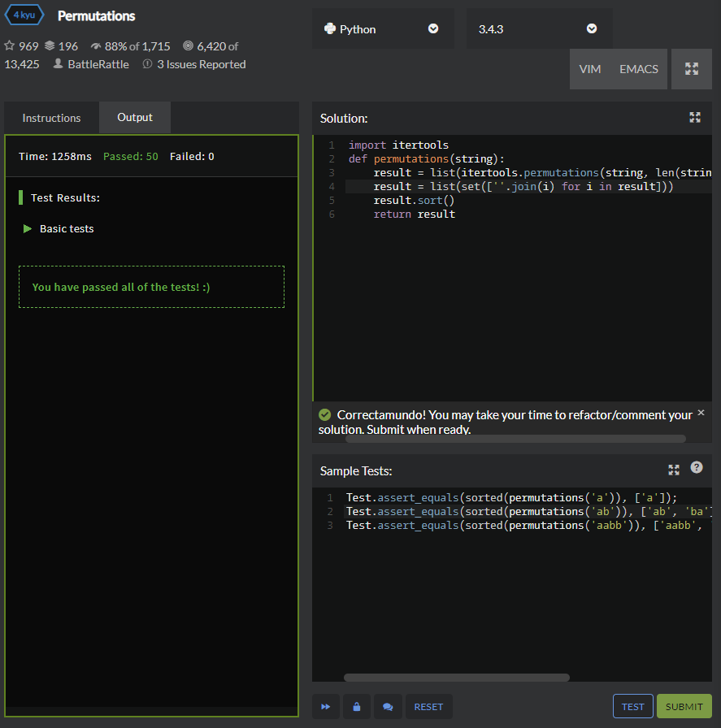Dismiss the Correctamundo notification
This screenshot has height=728, width=721.
(701, 413)
